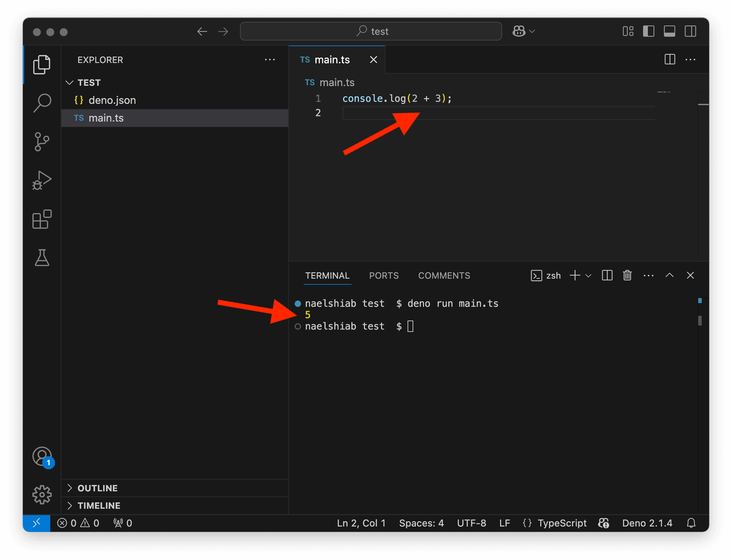Open Customize Layout in title bar
Screen dimensions: 732x560
coord(628,31)
